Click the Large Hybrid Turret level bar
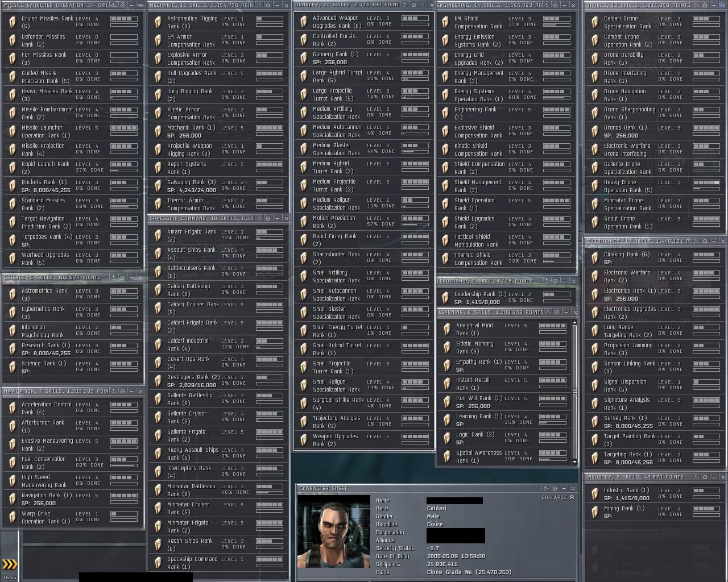 [415, 73]
